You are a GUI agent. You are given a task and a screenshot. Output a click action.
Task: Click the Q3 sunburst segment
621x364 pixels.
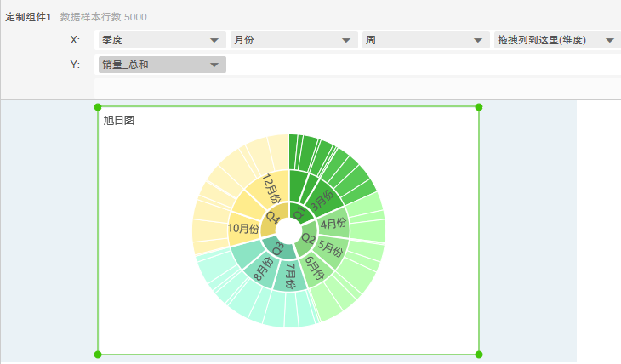278,247
